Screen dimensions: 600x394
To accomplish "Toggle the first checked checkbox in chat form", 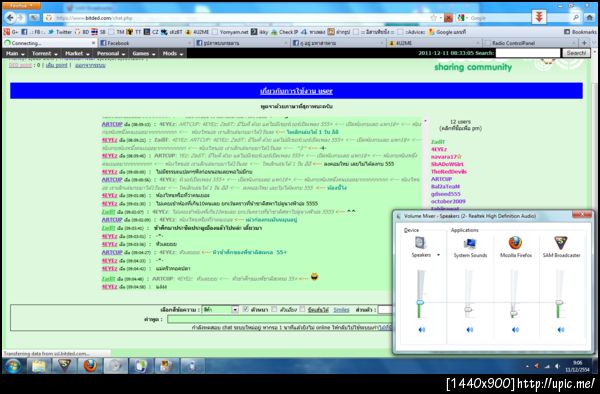I will click(245, 309).
